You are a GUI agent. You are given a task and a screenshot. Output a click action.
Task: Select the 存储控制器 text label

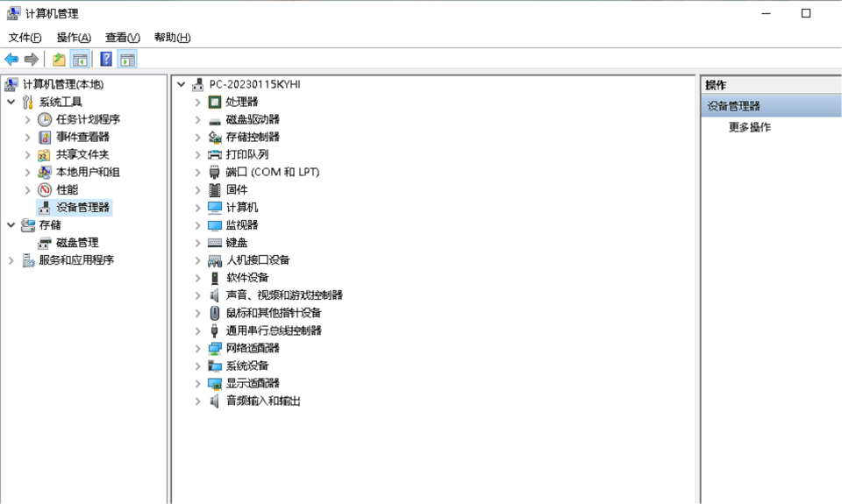pyautogui.click(x=253, y=137)
